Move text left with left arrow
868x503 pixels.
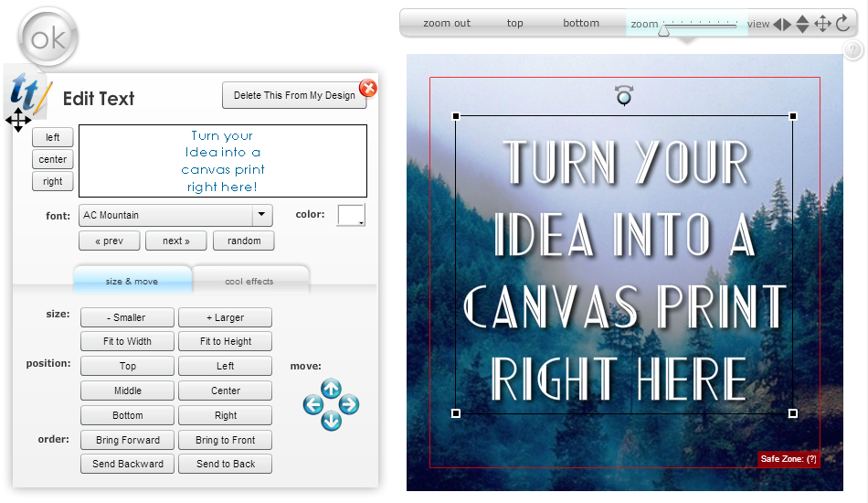click(x=313, y=405)
